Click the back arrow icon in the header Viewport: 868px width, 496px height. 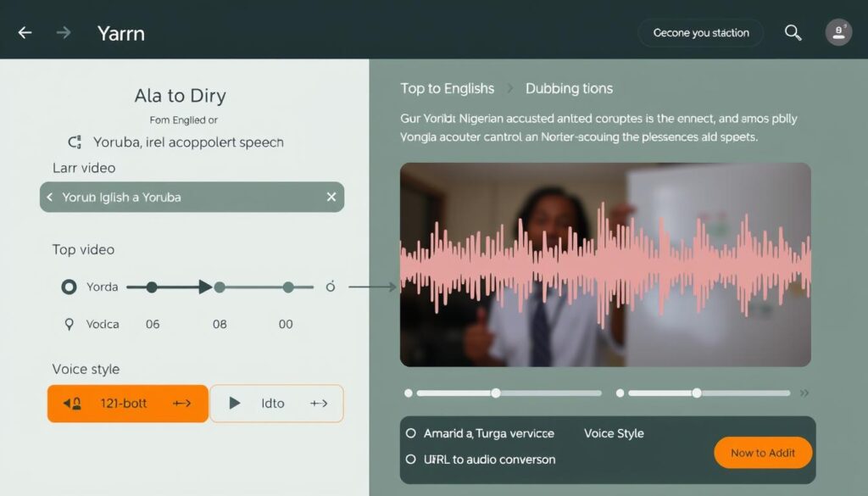tap(25, 32)
